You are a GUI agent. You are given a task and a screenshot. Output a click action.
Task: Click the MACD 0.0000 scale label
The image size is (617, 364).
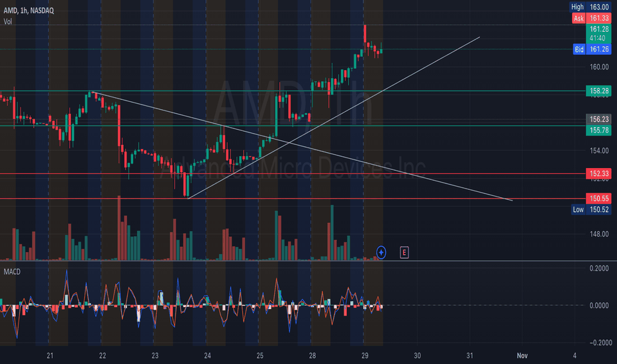[x=599, y=305]
